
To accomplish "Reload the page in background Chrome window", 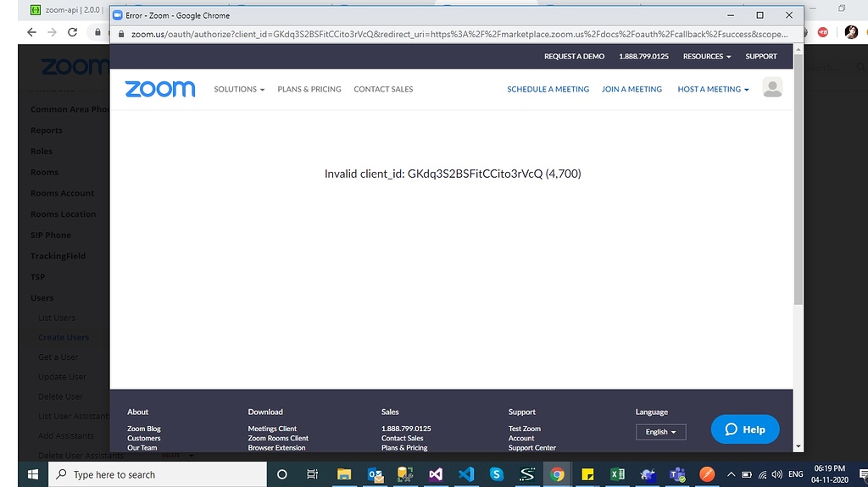I will (73, 32).
